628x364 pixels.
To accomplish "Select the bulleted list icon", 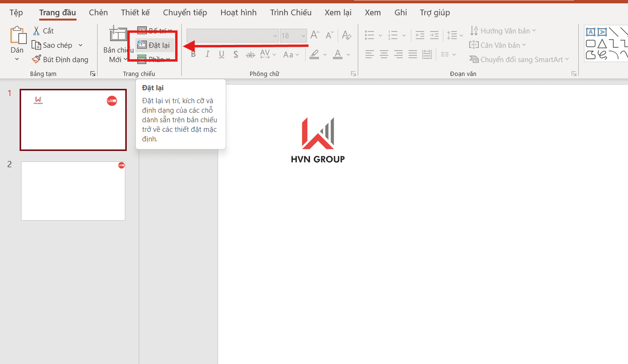I will (369, 35).
